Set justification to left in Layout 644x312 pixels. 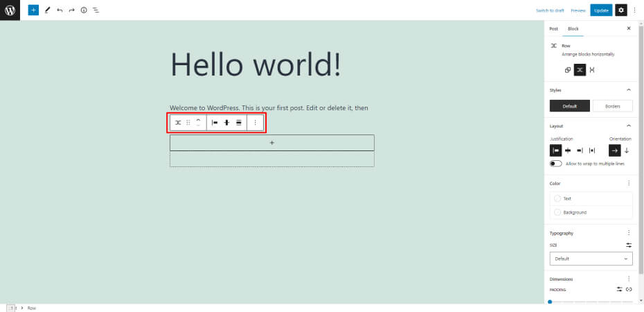(x=555, y=150)
